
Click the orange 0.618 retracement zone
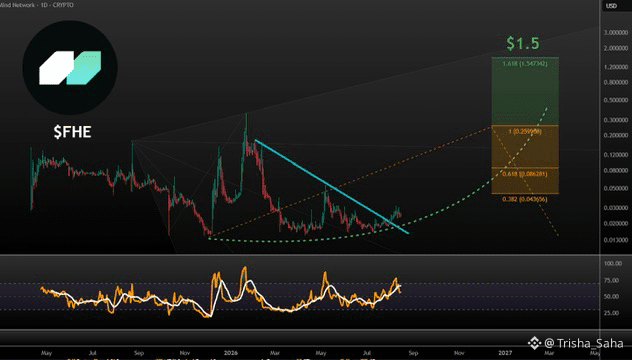click(x=525, y=181)
